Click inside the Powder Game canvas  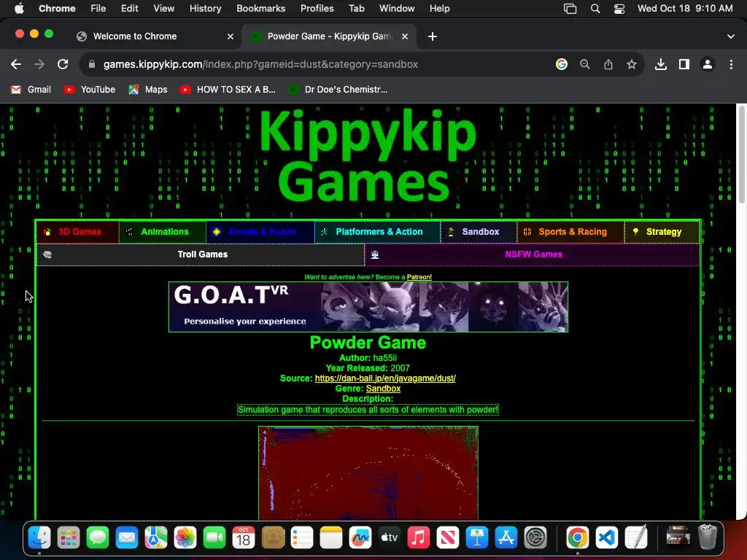368,472
